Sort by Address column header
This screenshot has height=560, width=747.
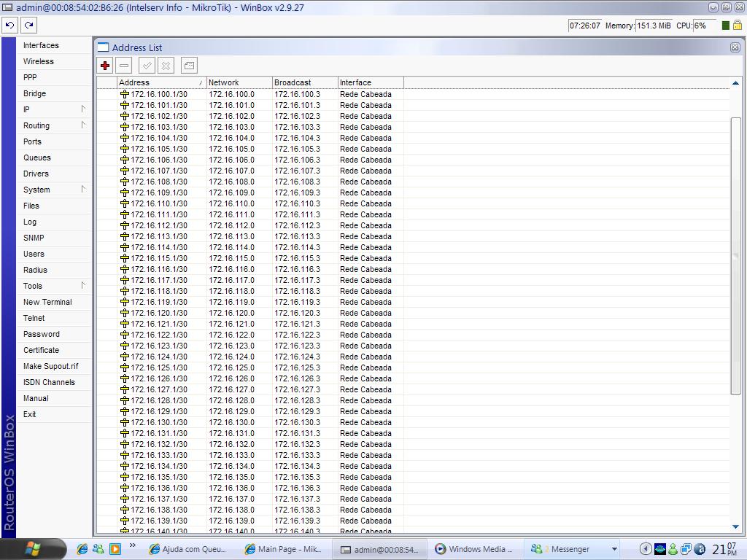(x=162, y=82)
